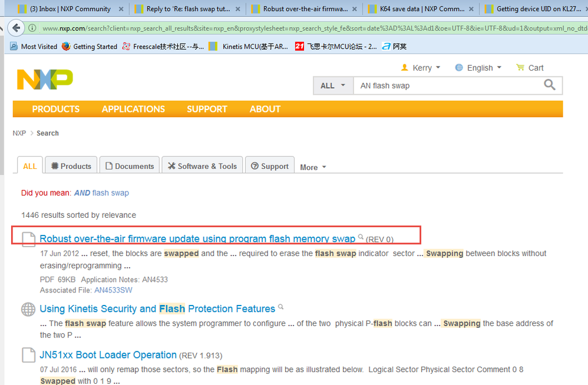Click the globe icon beside Kinetis Security result
Viewport: 588px width, 385px height.
[28, 309]
